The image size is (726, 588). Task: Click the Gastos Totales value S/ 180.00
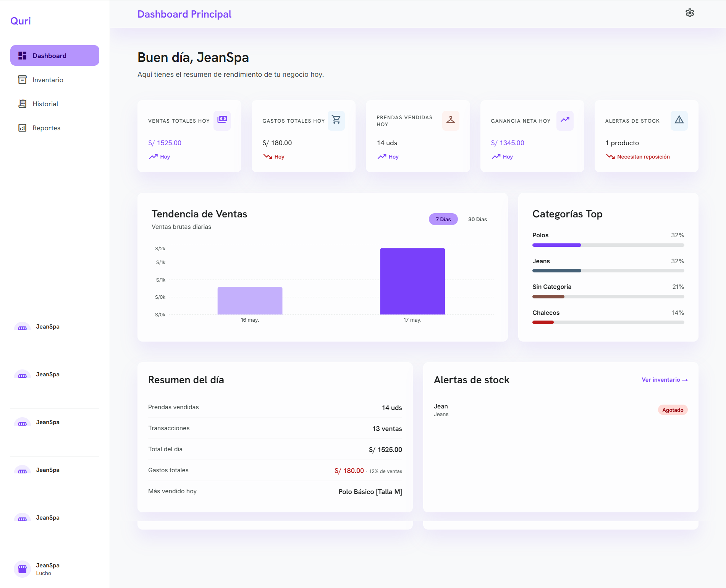[x=277, y=143]
